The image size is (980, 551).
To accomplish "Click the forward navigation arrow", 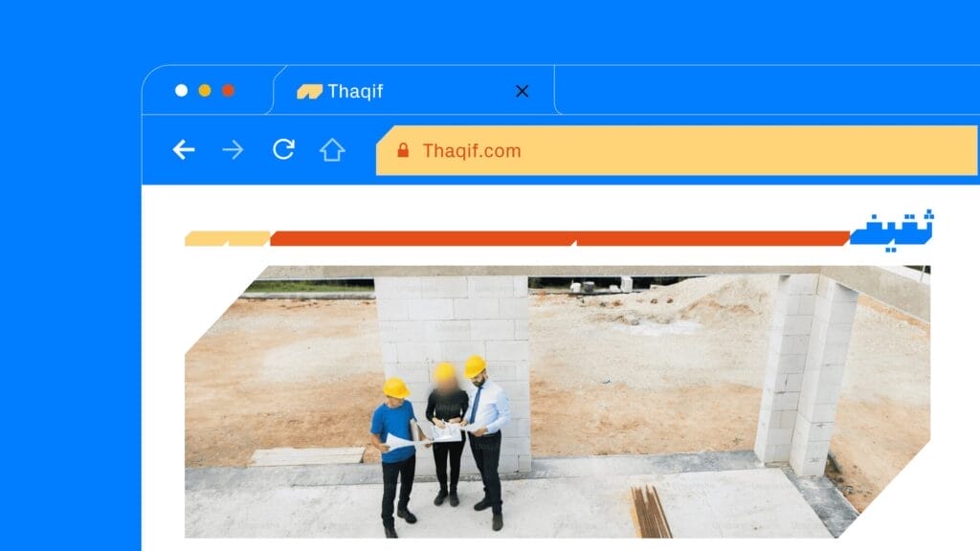I will coord(234,150).
